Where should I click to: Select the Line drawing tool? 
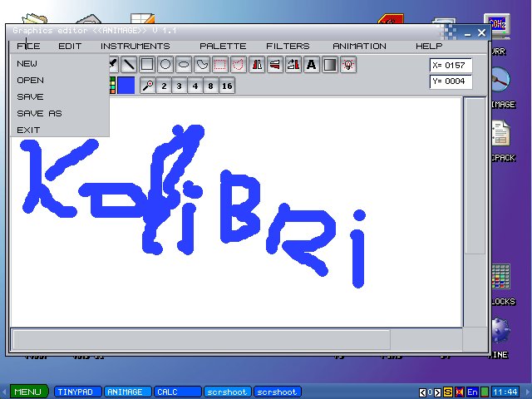click(129, 64)
